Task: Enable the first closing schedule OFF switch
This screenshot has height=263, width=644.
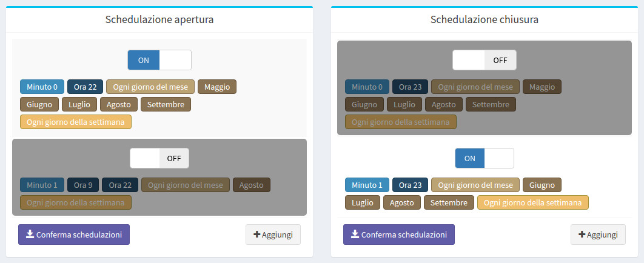Action: click(x=485, y=60)
